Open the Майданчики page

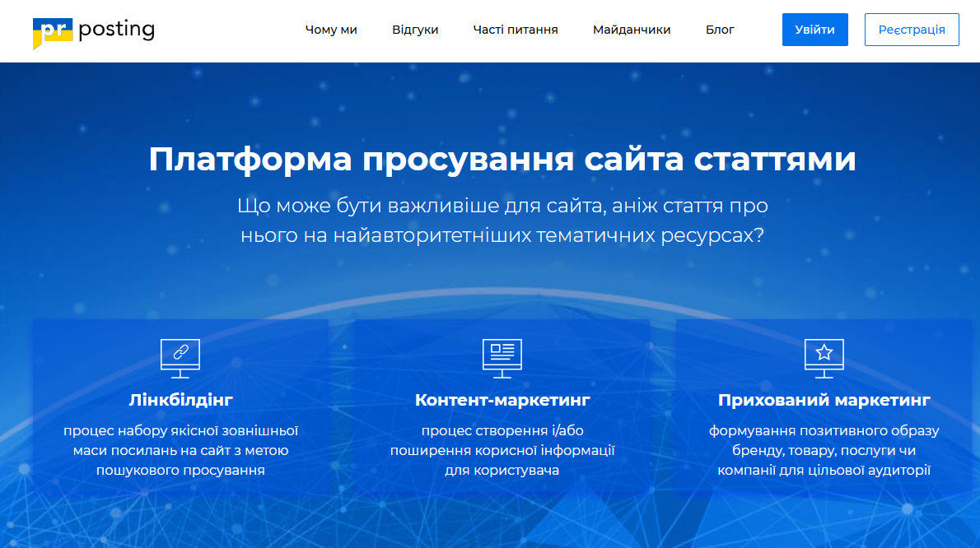pyautogui.click(x=631, y=30)
